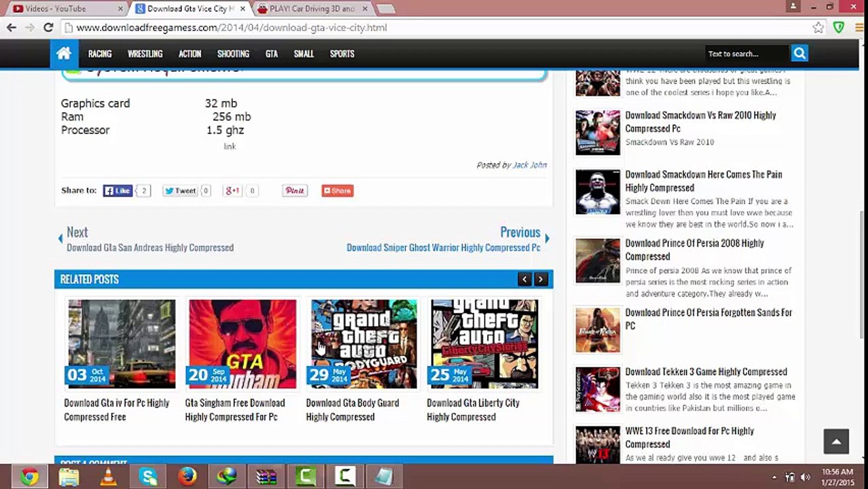The height and width of the screenshot is (489, 868).
Task: Open a new browser tab
Action: pyautogui.click(x=386, y=9)
